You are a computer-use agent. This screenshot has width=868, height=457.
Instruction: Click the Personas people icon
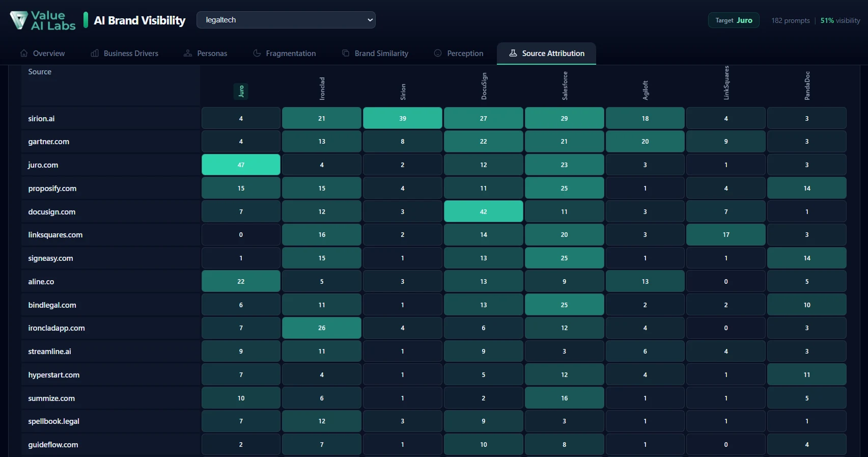(x=188, y=53)
